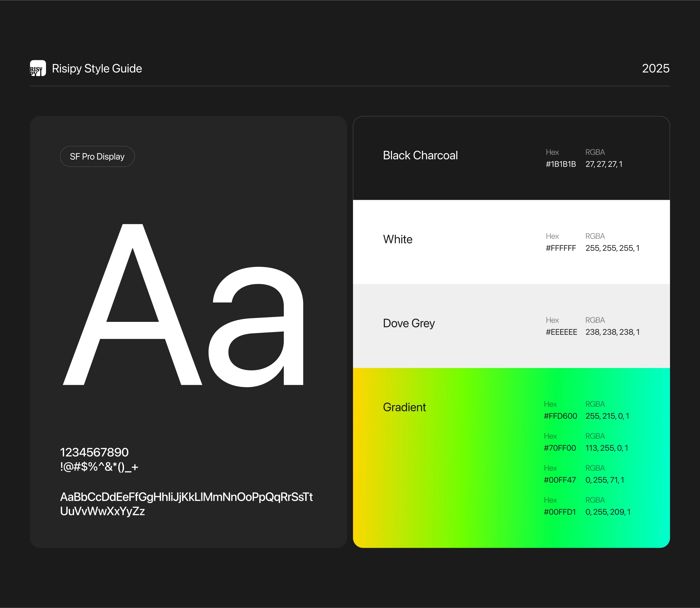The height and width of the screenshot is (608, 700).
Task: Select the Dove Grey color swatch
Action: [409, 323]
